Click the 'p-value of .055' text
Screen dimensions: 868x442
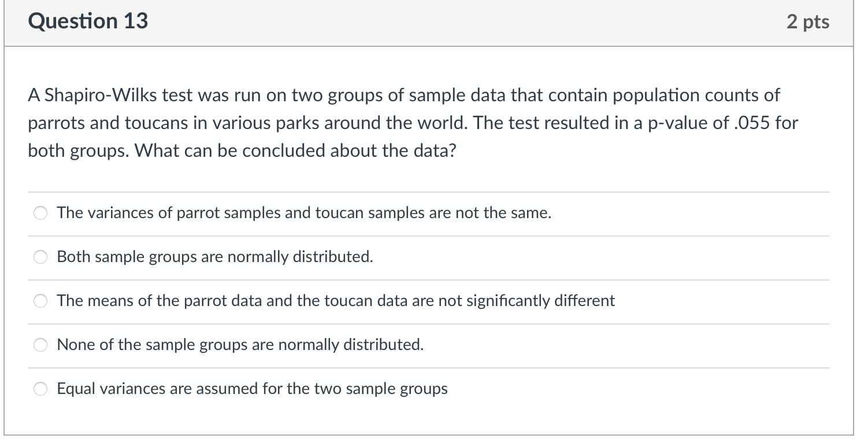tap(711, 123)
